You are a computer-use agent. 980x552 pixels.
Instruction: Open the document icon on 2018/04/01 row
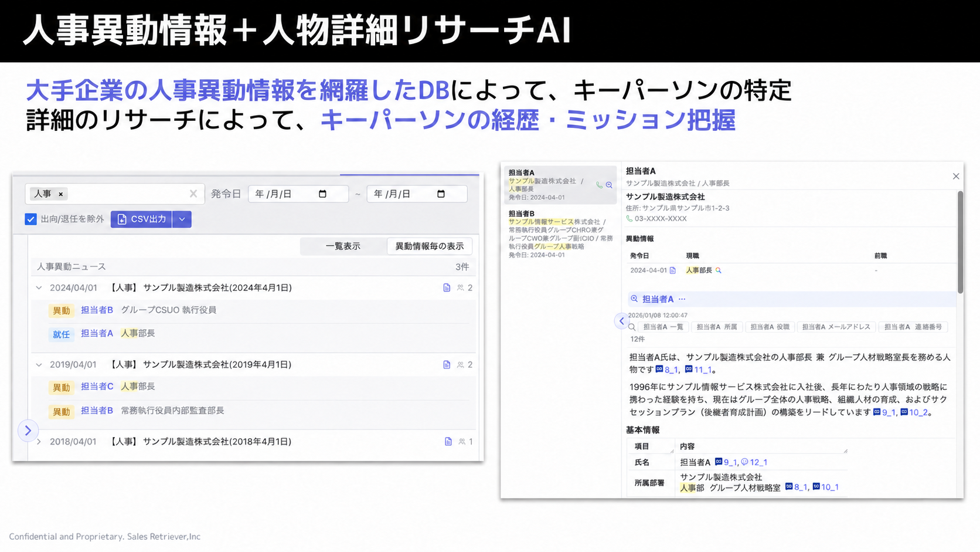point(448,442)
